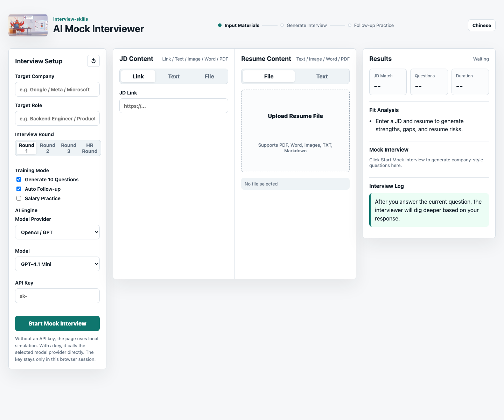Image resolution: width=504 pixels, height=420 pixels.
Task: Focus the Target Company input field
Action: [x=57, y=89]
